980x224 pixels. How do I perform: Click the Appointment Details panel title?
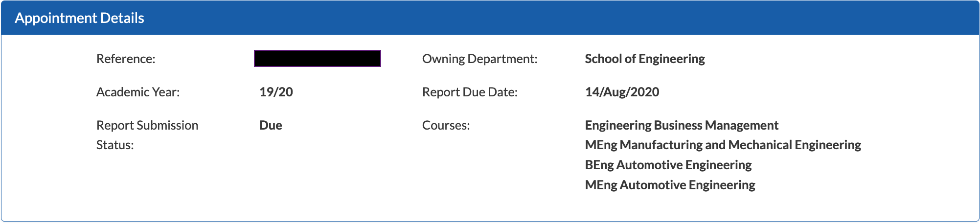click(x=79, y=18)
